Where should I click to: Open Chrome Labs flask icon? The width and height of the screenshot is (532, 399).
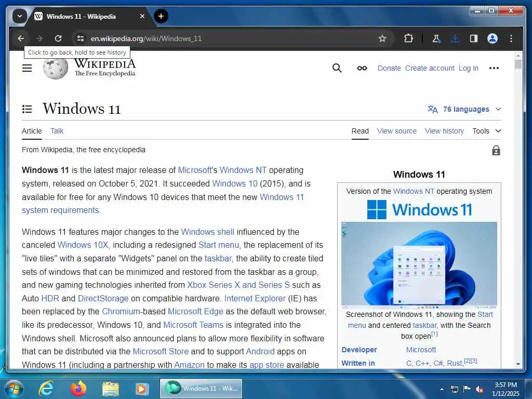[436, 38]
